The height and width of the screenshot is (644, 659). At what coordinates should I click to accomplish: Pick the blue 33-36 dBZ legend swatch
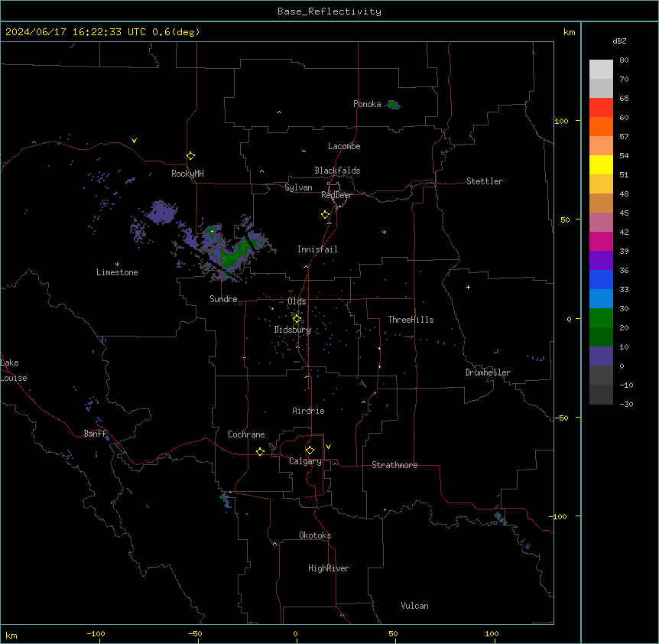point(601,279)
